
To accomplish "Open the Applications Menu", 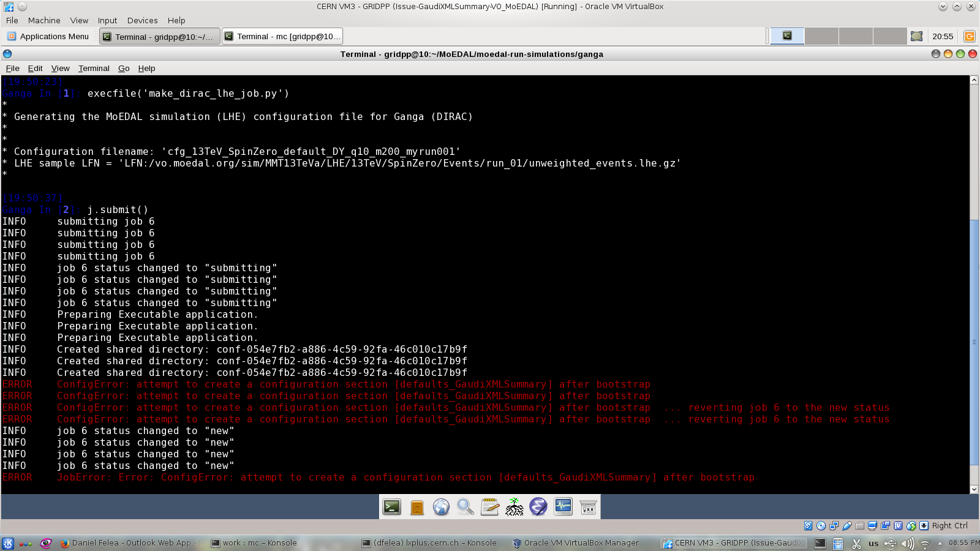I will (x=48, y=37).
